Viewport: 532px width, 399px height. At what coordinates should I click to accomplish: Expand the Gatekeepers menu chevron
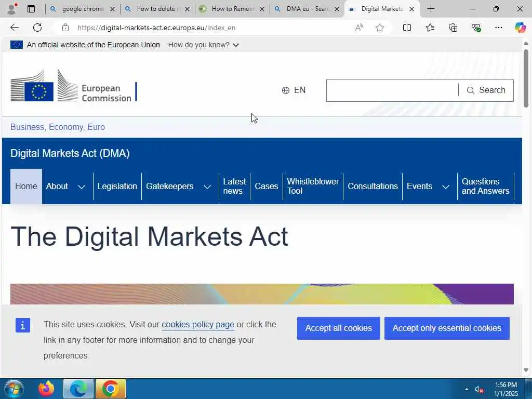click(207, 187)
